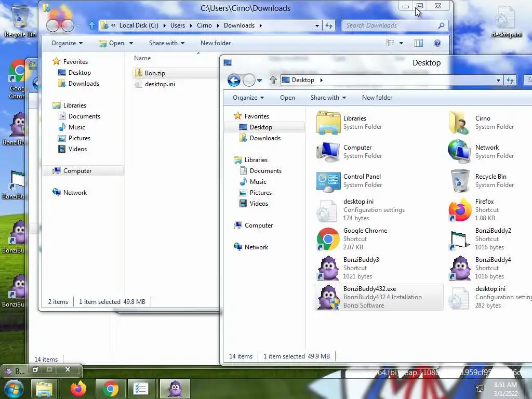532x399 pixels.
Task: Select Network in Downloads window sidebar
Action: click(70, 192)
